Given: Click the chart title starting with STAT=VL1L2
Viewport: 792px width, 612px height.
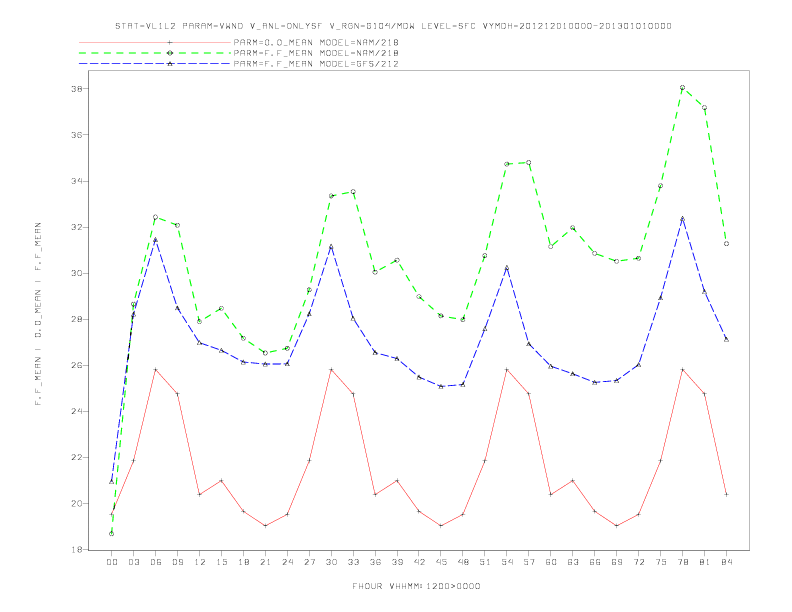Looking at the screenshot, I should click(393, 26).
